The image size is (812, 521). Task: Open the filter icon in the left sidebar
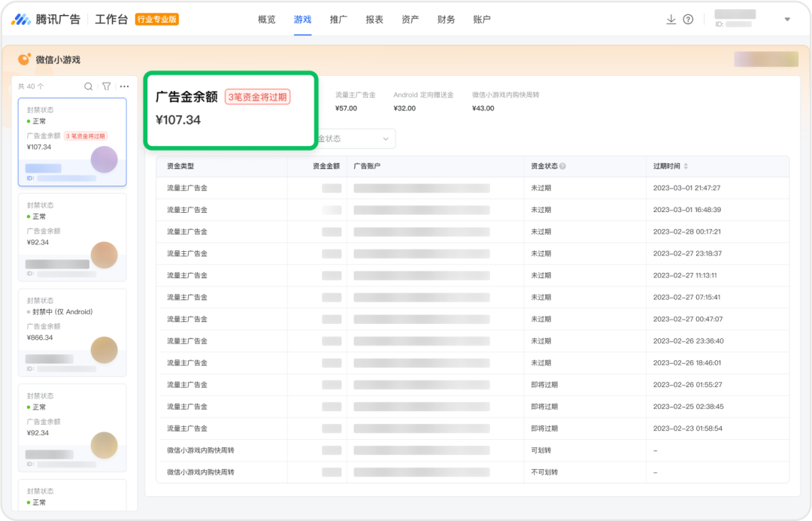coord(106,86)
